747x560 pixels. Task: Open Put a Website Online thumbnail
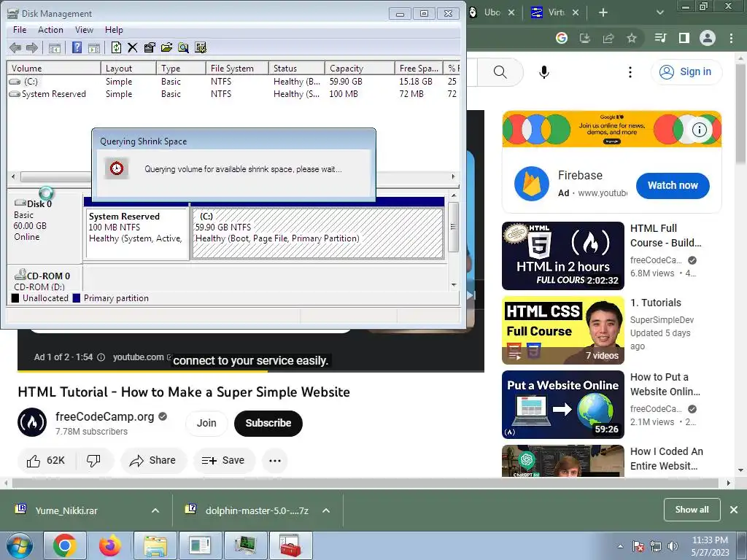click(x=562, y=405)
